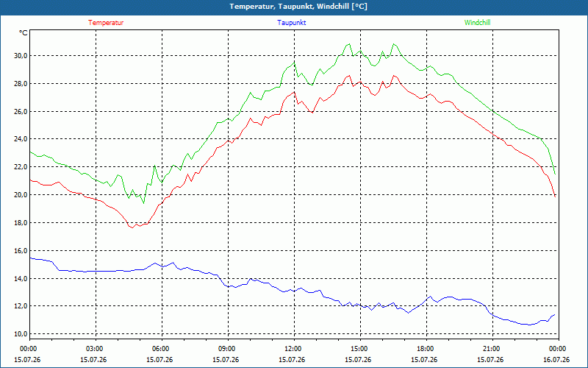Screen dimensions: 588x368
Task: Click the 26,0 y-axis value
Action: pos(21,112)
